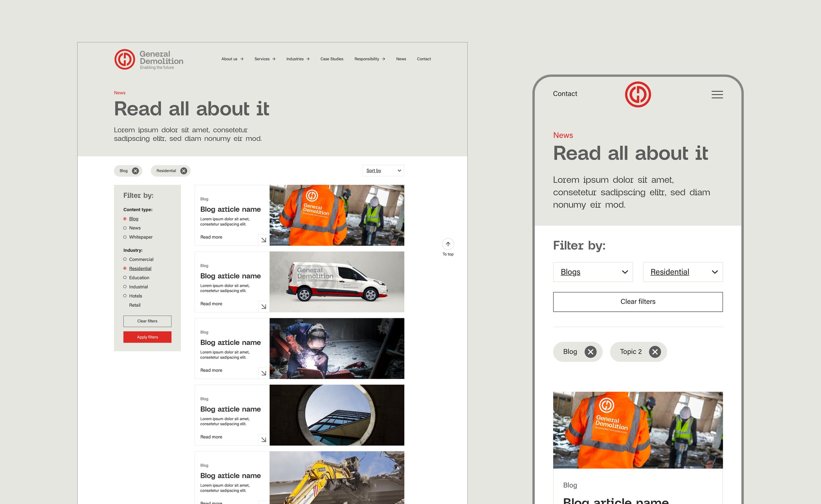Screen dimensions: 821x504
Task: Open the mobile Blogs dropdown
Action: click(593, 272)
